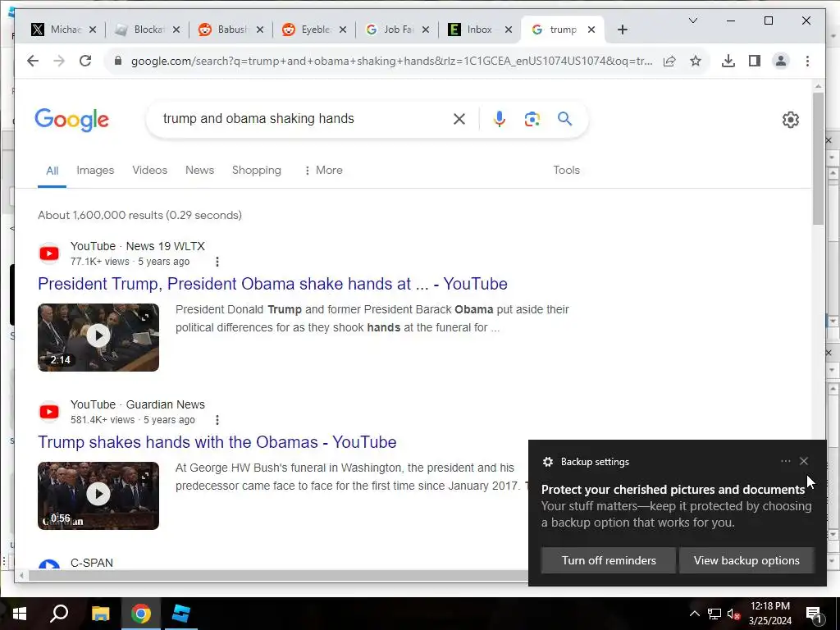Switch to the Job Fai tab
The width and height of the screenshot is (840, 630).
396,30
